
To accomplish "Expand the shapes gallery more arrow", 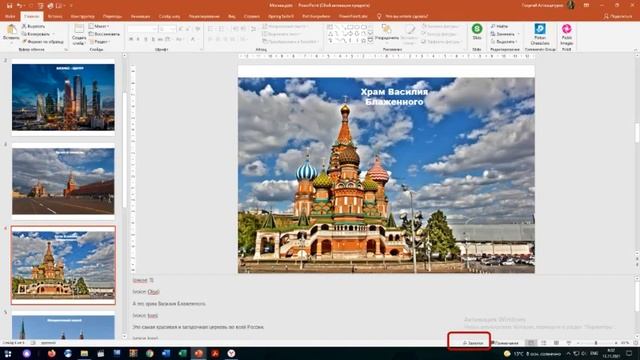I will click(x=371, y=41).
